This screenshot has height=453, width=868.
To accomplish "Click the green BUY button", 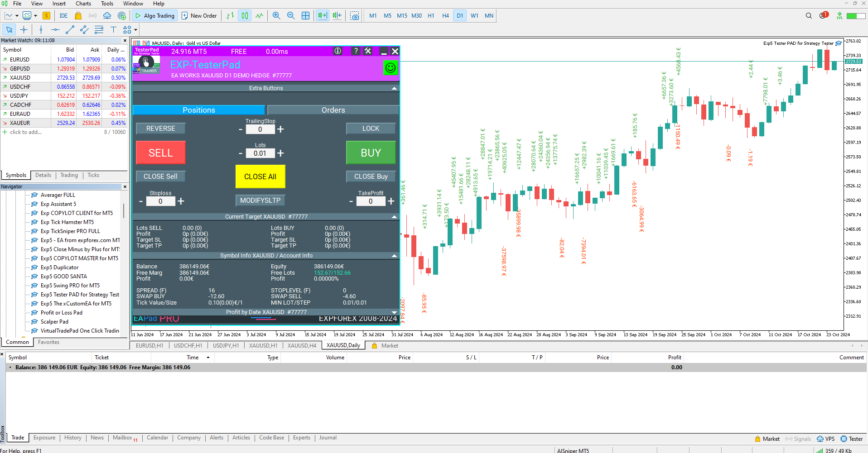I will click(x=371, y=153).
